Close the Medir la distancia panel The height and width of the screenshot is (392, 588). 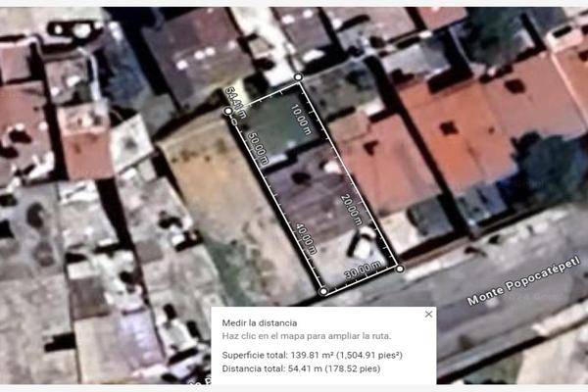click(x=428, y=315)
